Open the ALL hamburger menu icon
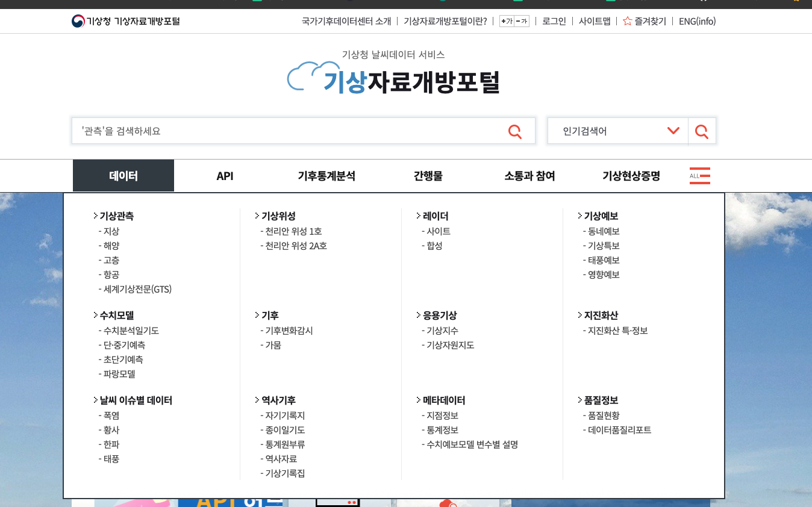The image size is (812, 507). (699, 176)
